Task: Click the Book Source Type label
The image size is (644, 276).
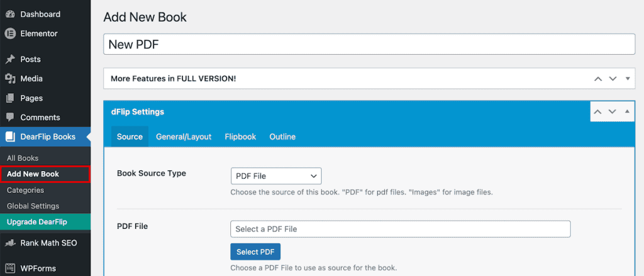Action: [x=152, y=174]
